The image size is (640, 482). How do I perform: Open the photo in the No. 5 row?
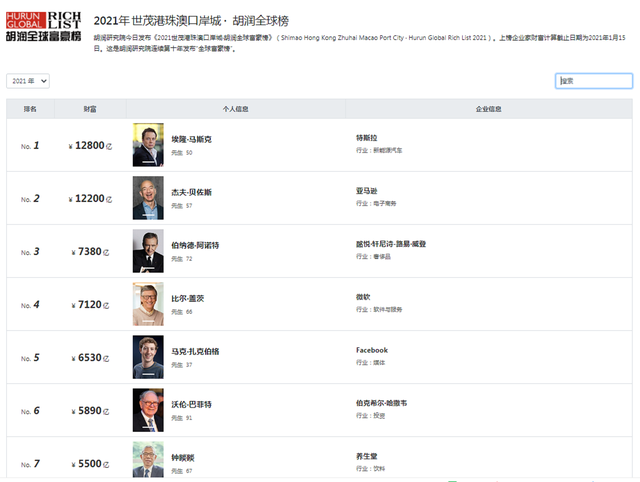click(148, 357)
